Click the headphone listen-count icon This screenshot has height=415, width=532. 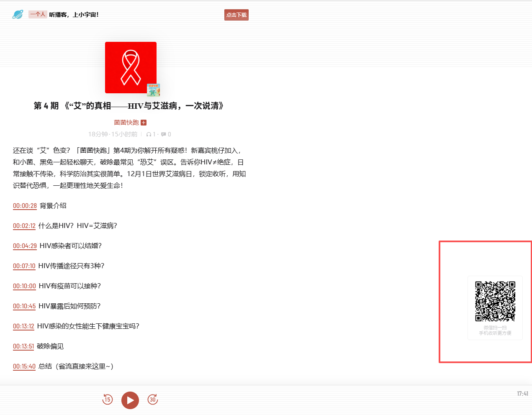149,134
